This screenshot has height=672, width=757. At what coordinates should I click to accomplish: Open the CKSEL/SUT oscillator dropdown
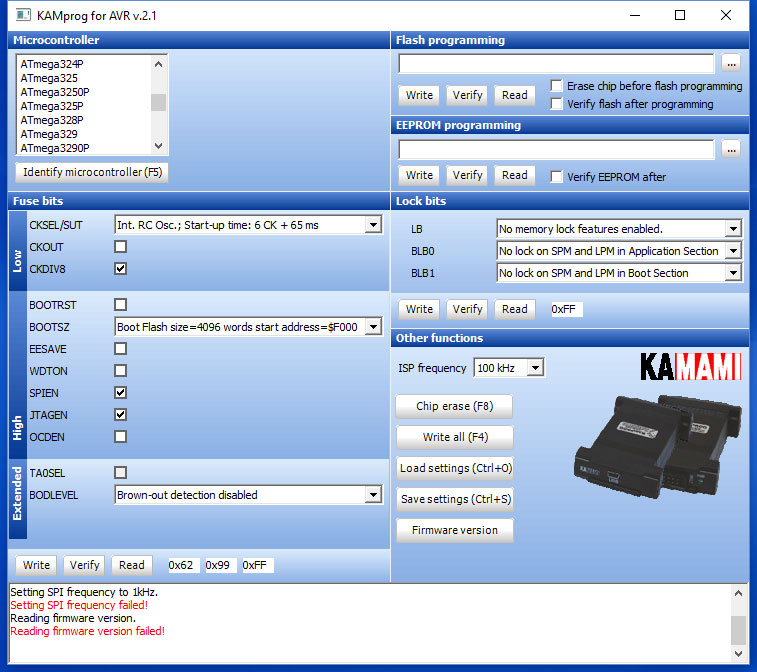click(x=373, y=225)
